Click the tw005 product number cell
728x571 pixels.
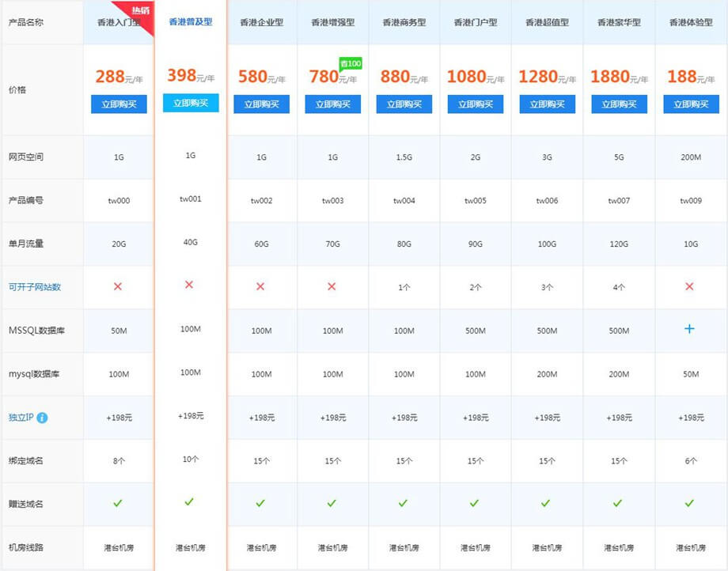coord(475,201)
